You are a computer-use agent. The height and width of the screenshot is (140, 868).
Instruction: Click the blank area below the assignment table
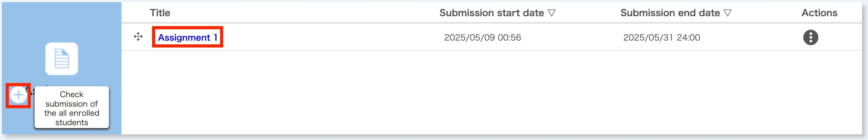(x=472, y=94)
